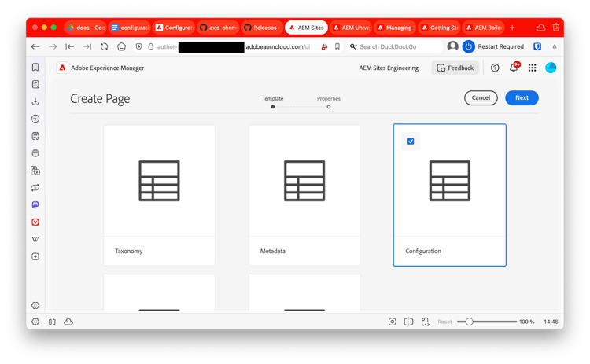Open page actions icon in status bar
Image resolution: width=590 pixels, height=364 pixels.
point(425,322)
